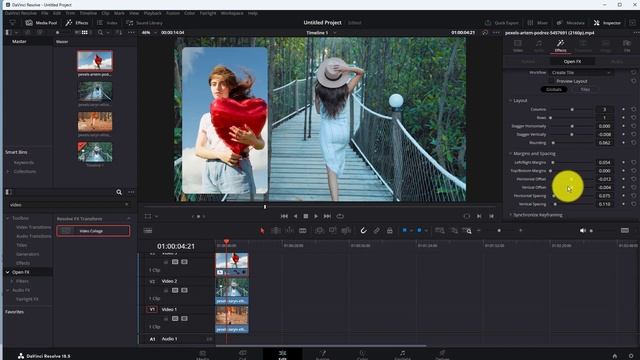Adjust the Columns slider
The height and width of the screenshot is (360, 640).
point(571,109)
